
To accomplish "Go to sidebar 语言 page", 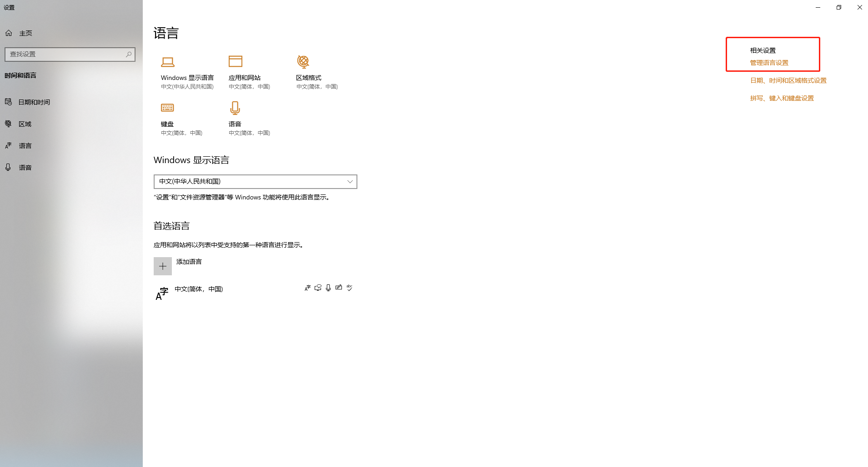I will [x=25, y=146].
